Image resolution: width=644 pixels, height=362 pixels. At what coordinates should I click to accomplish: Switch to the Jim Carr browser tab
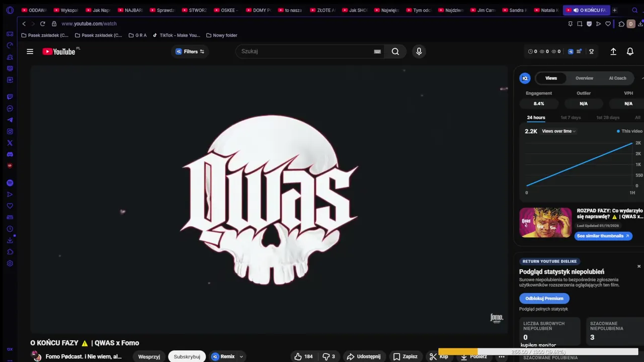click(482, 10)
